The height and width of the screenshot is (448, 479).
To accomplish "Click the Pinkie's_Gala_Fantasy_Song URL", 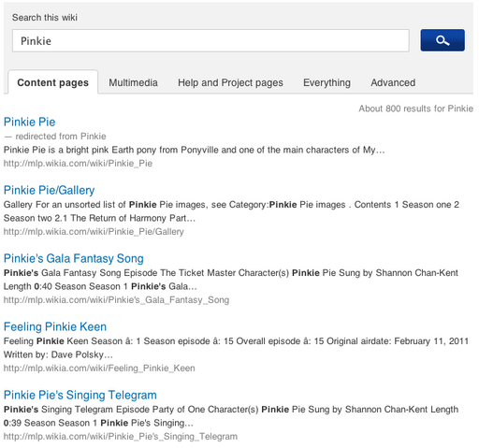I will (116, 300).
